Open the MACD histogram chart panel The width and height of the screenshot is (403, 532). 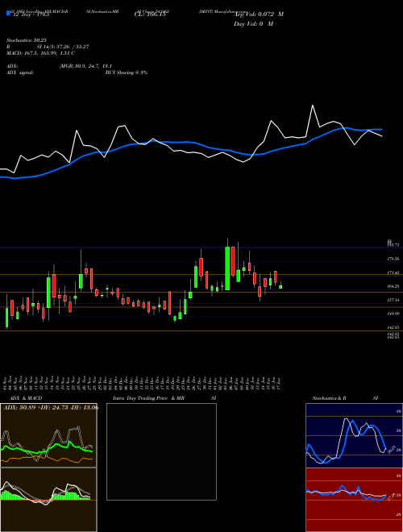click(x=48, y=500)
